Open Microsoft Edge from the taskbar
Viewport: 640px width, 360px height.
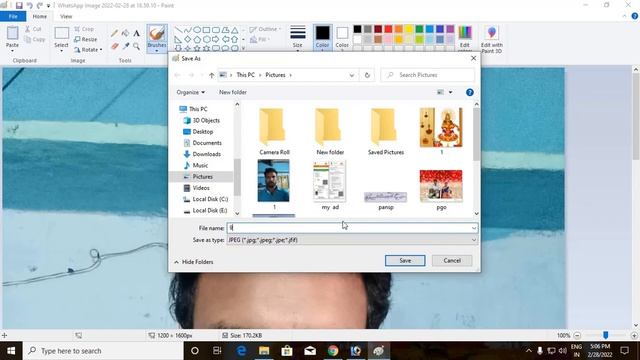point(241,351)
